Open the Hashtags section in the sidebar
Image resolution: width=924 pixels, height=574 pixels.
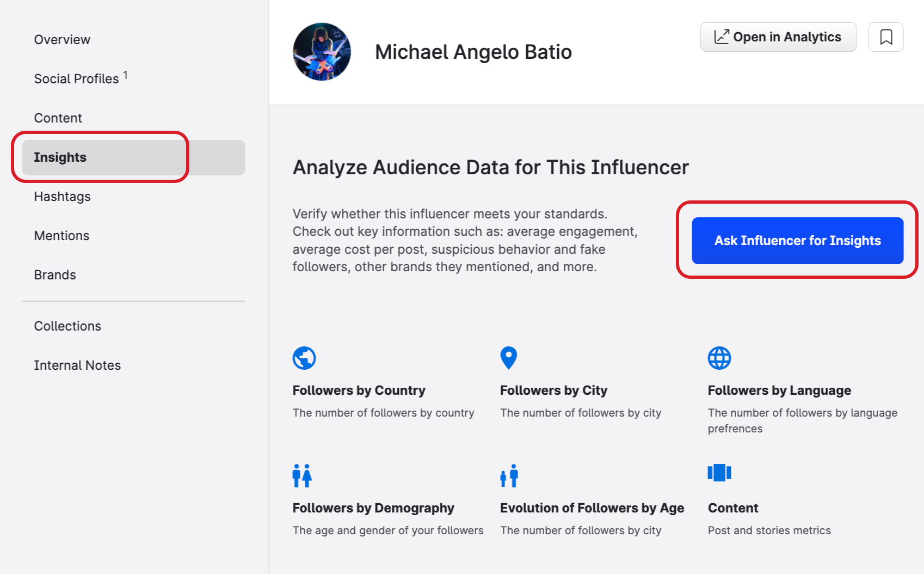[x=62, y=197]
